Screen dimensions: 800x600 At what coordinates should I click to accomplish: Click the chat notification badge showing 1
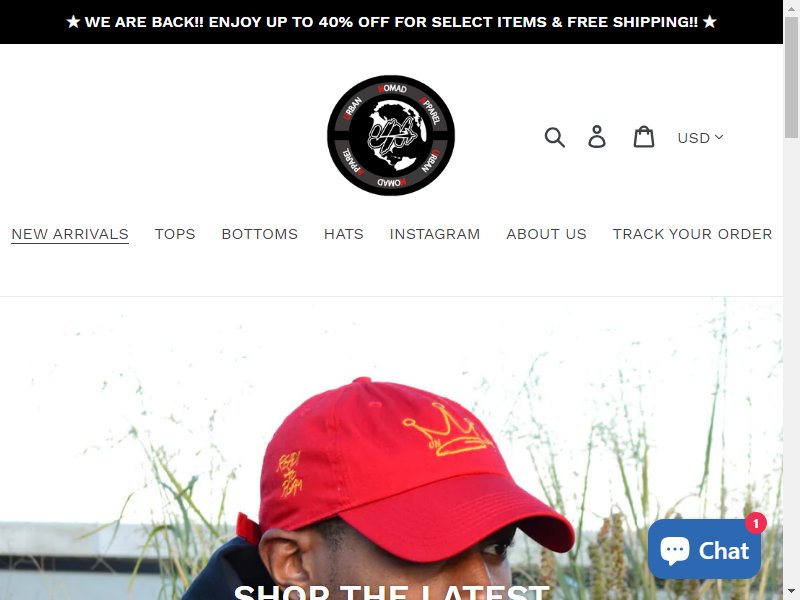pos(756,523)
